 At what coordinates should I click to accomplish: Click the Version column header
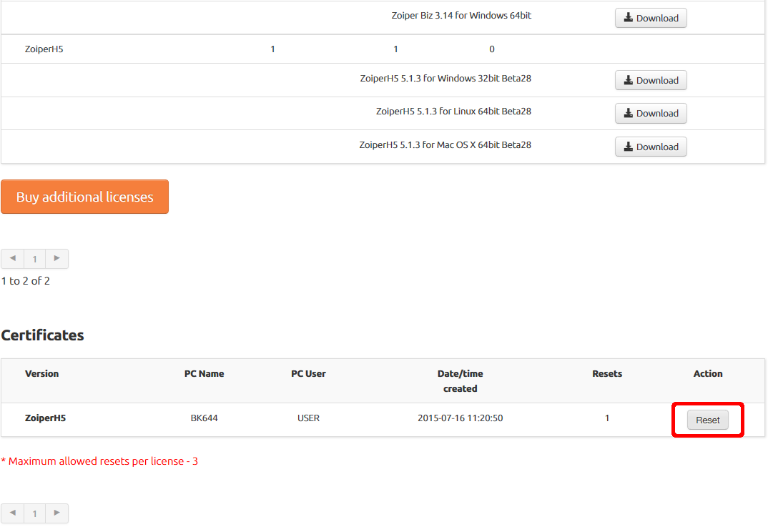(x=42, y=373)
